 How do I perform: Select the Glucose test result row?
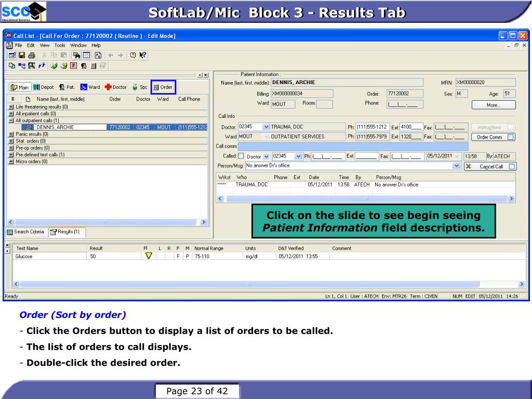pos(269,257)
